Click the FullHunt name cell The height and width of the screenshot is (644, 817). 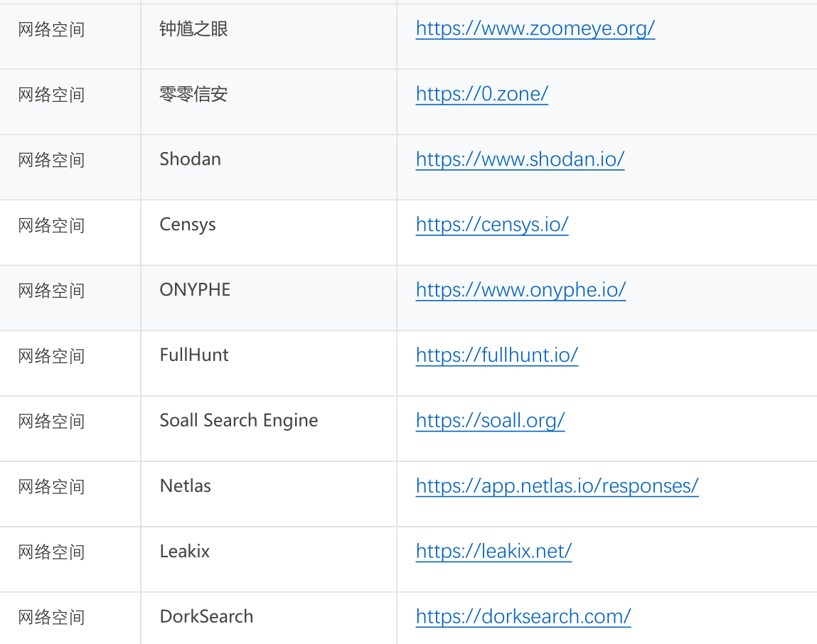[194, 355]
